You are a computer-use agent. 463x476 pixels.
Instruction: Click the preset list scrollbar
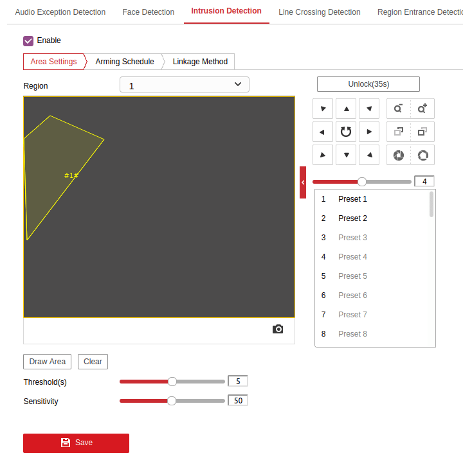(431, 204)
